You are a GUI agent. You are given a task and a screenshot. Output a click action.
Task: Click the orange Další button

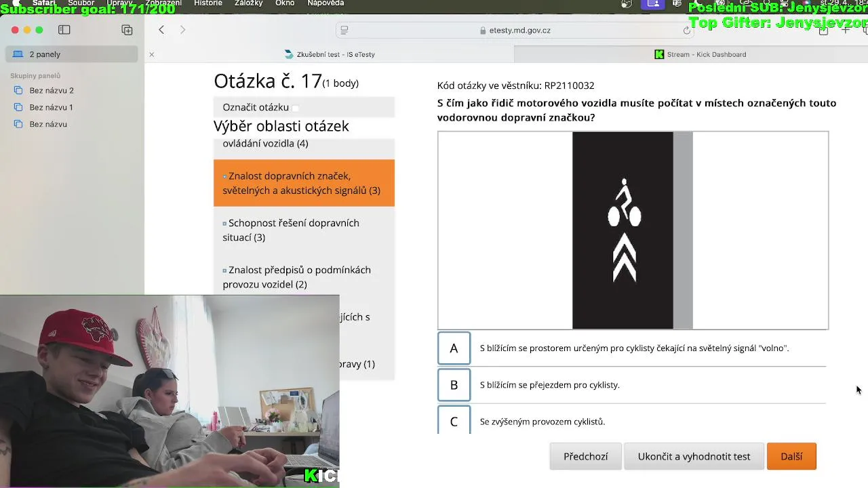pos(791,456)
